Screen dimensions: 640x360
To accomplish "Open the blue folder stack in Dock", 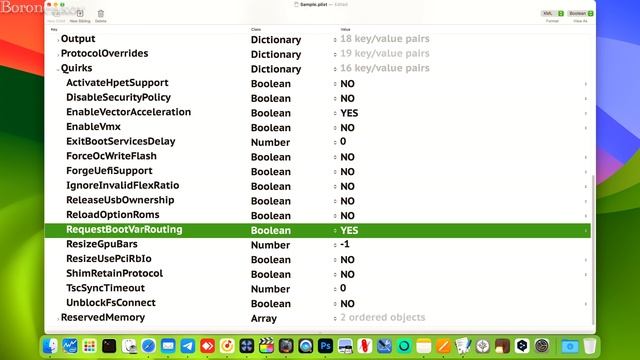I will click(570, 346).
